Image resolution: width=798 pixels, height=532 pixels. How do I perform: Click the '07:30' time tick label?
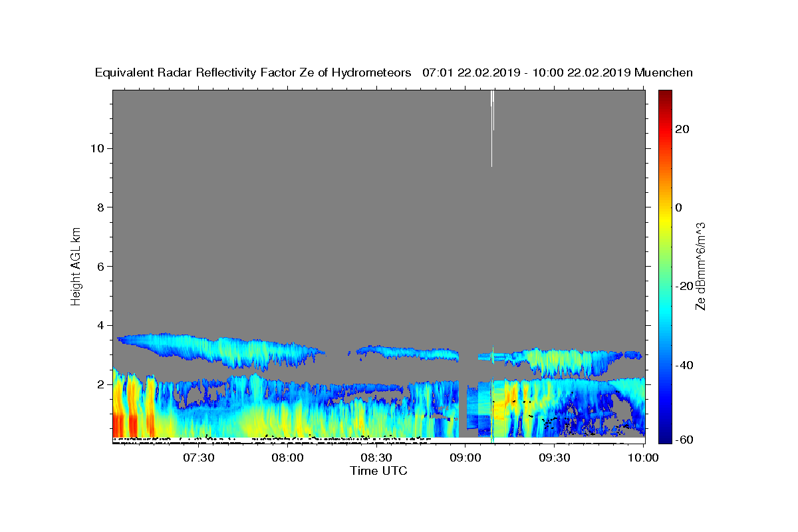[x=199, y=458]
